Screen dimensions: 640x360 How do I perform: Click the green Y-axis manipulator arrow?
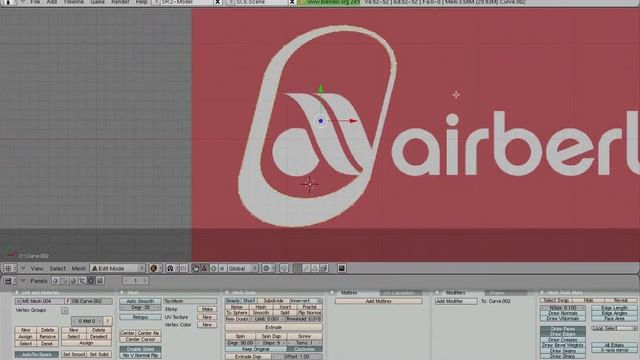coord(321,88)
